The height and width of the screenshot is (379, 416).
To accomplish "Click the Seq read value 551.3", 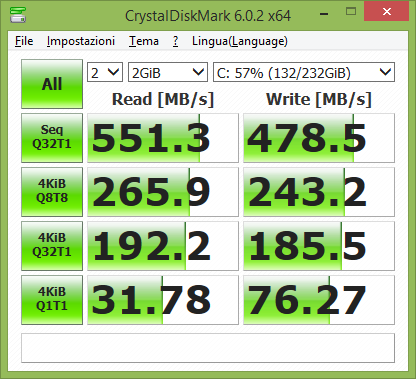I will [163, 138].
